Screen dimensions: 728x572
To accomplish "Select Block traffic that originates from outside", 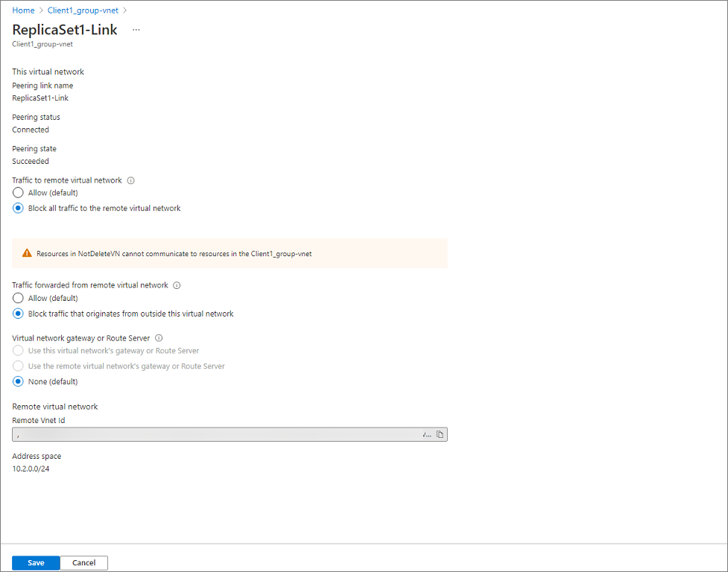I will [x=18, y=314].
